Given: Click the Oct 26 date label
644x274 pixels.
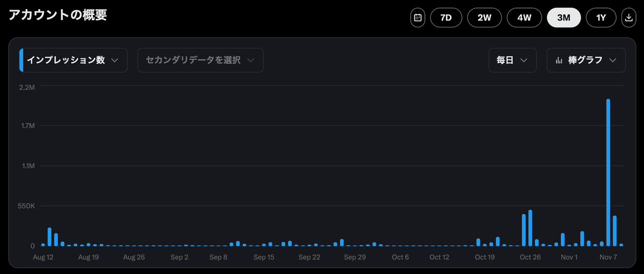Looking at the screenshot, I should 530,257.
